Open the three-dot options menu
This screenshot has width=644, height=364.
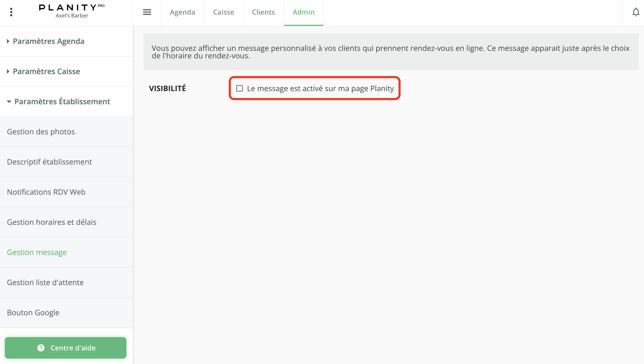tap(11, 12)
